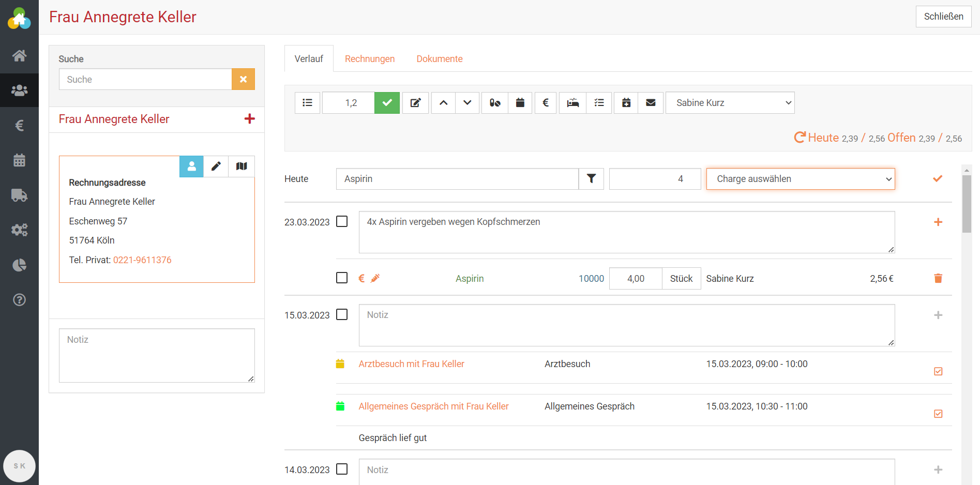Switch to the Rechnungen tab

pos(370,59)
